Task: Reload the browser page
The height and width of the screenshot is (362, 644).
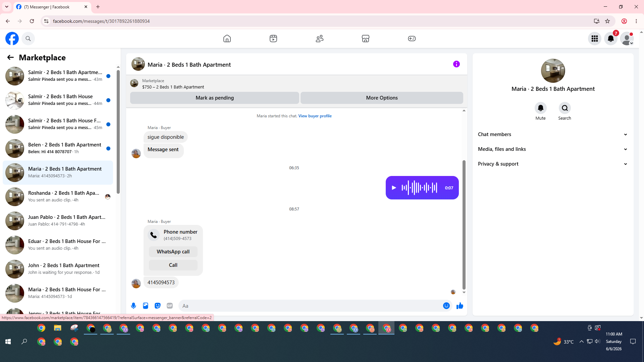Action: coord(32,21)
